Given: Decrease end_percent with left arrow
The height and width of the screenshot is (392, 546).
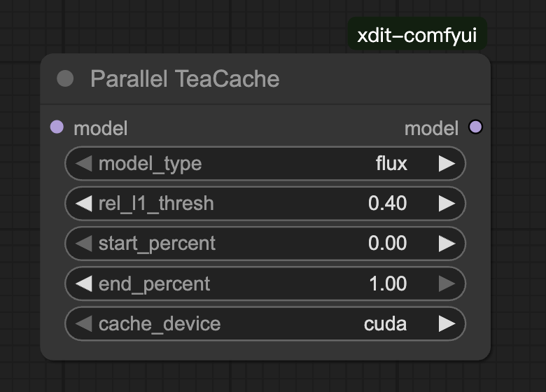Looking at the screenshot, I should [83, 283].
